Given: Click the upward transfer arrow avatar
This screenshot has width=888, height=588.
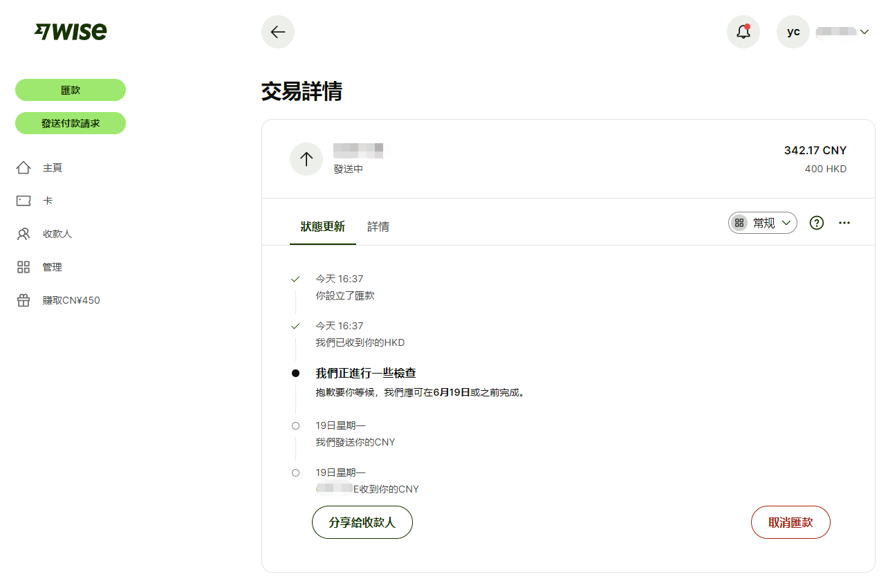Looking at the screenshot, I should (306, 158).
